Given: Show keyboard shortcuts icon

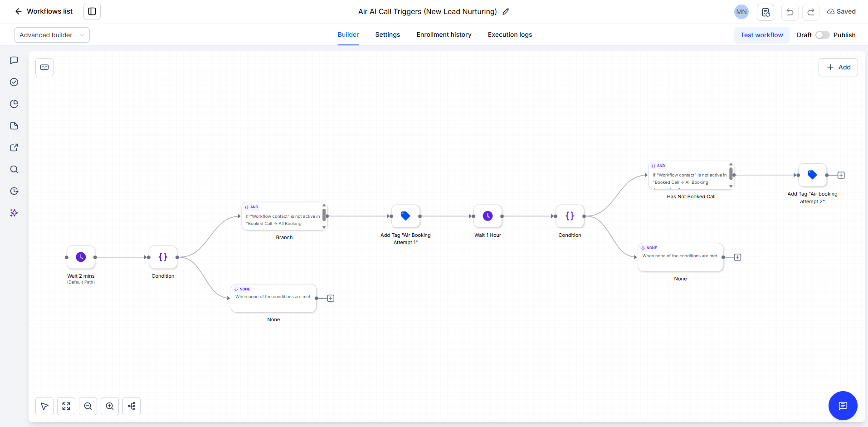Looking at the screenshot, I should coord(44,67).
